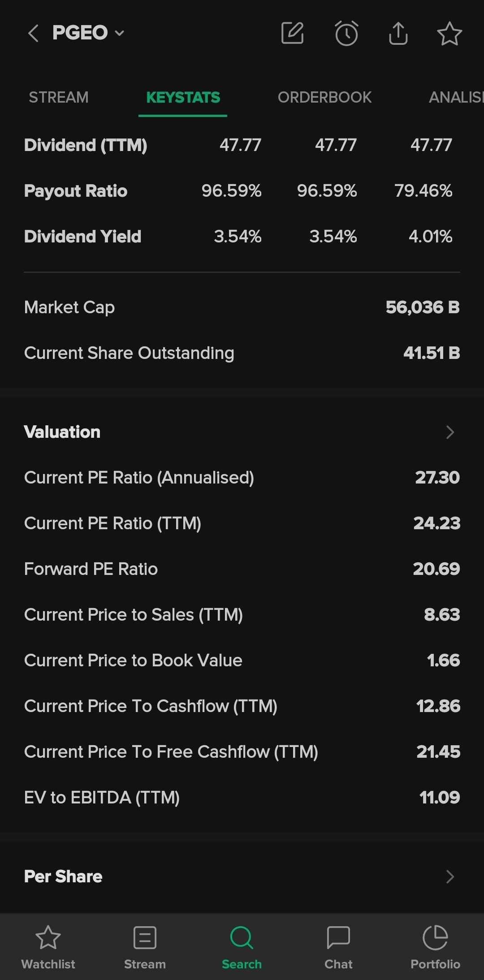Viewport: 484px width, 980px height.
Task: Tap the back arrow icon
Action: tap(33, 33)
